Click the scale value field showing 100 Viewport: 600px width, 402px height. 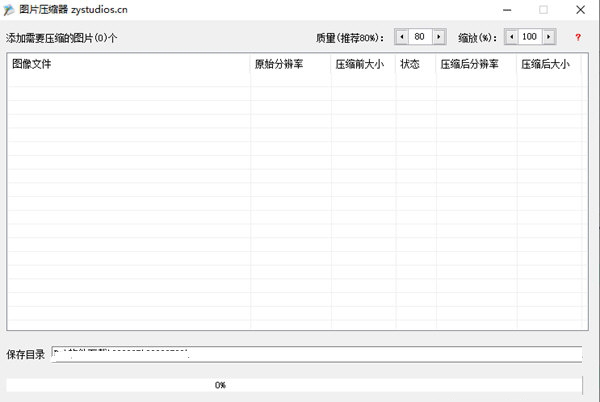[x=529, y=37]
